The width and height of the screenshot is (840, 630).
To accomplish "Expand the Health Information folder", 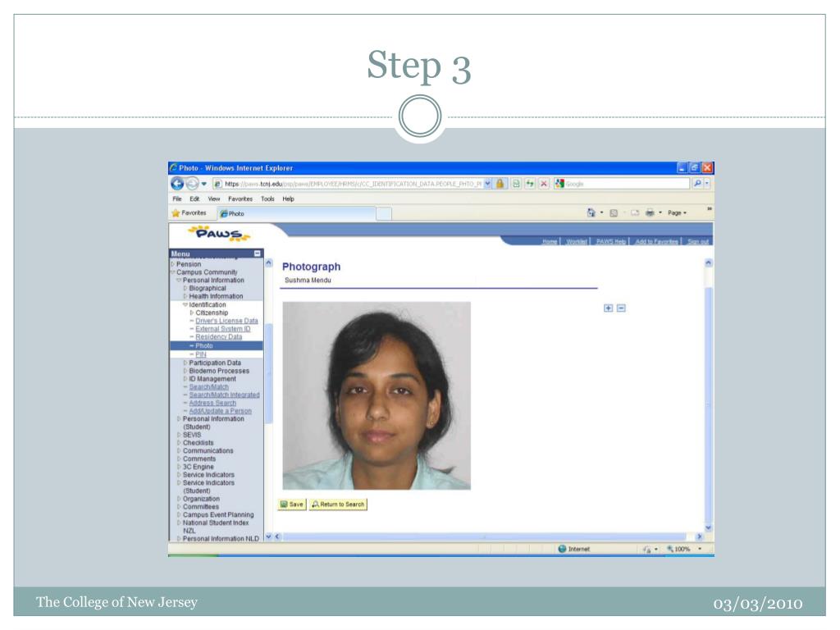I will point(185,296).
